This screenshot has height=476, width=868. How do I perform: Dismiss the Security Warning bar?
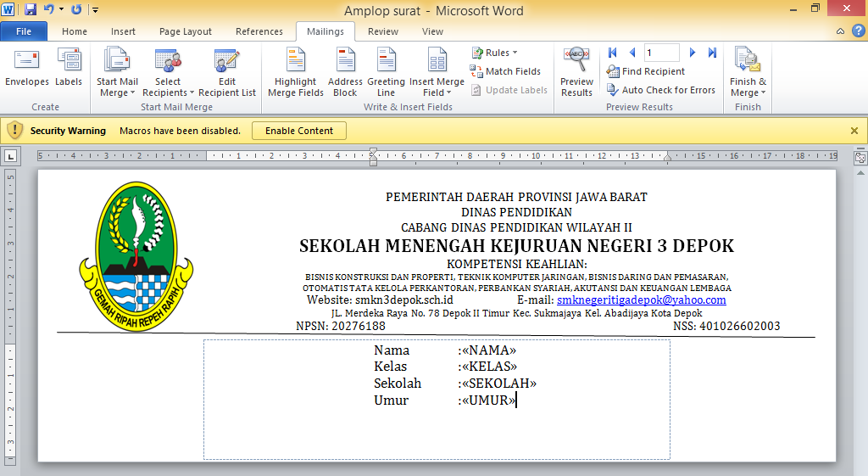854,131
